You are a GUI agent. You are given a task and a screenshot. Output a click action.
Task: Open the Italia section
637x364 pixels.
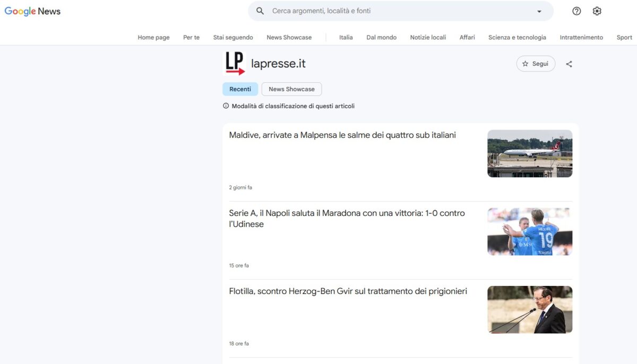click(346, 38)
